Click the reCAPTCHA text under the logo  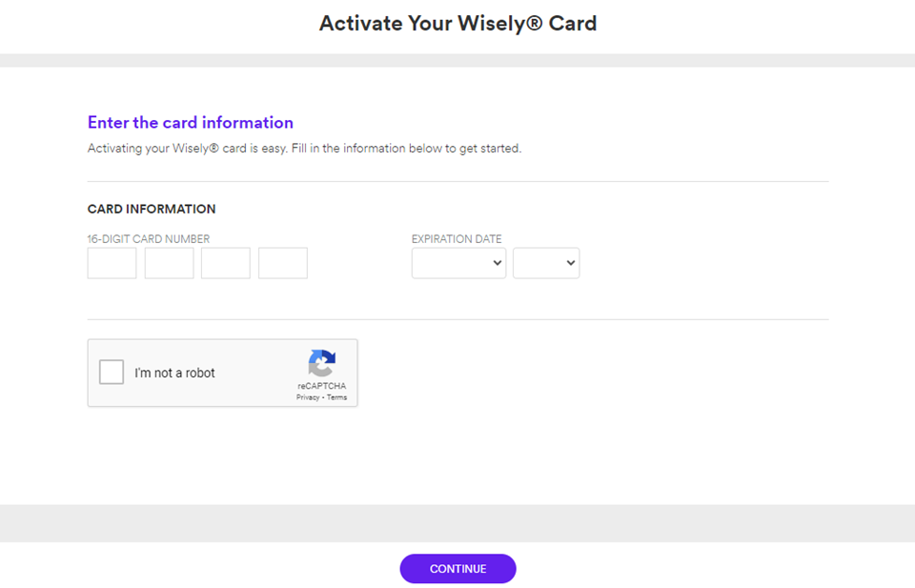point(321,386)
